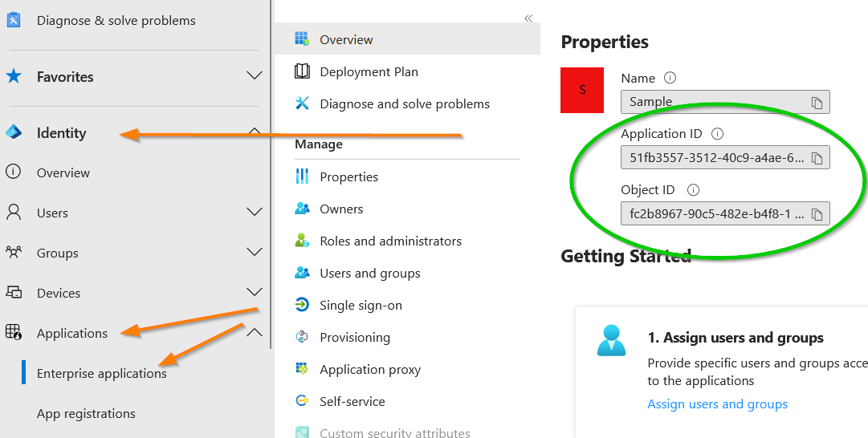868x438 pixels.
Task: Click Groups label in sidebar
Action: click(58, 253)
